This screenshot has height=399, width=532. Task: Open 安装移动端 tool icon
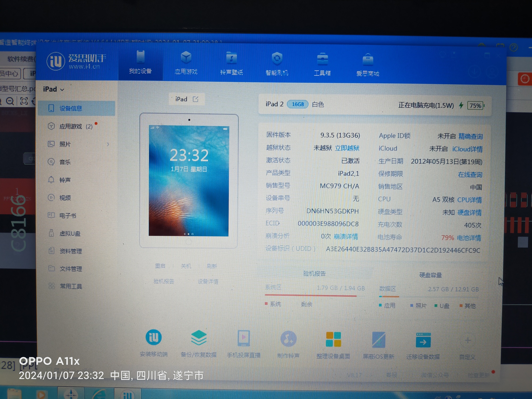tap(153, 337)
